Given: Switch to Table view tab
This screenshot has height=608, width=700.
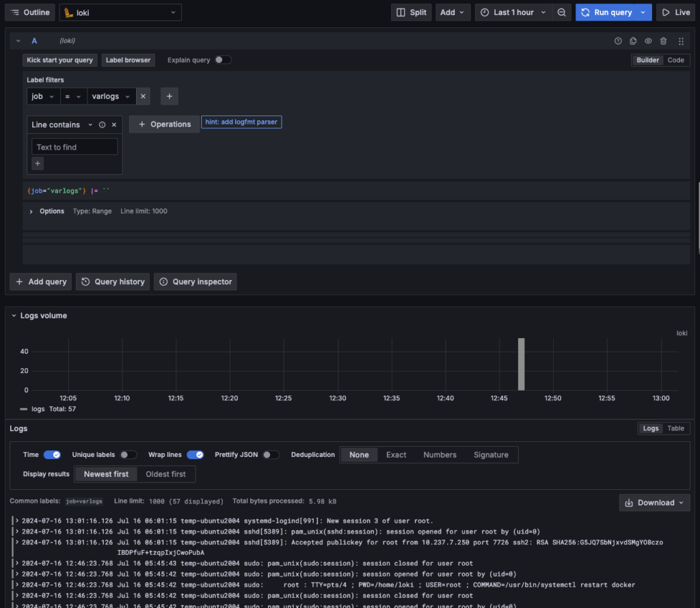Looking at the screenshot, I should click(x=675, y=428).
